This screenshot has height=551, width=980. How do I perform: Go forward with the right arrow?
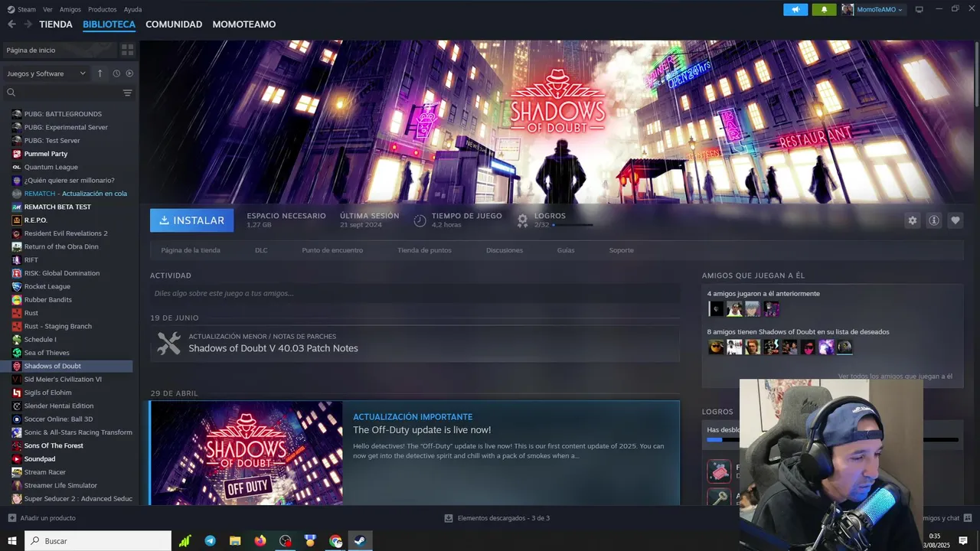[28, 24]
